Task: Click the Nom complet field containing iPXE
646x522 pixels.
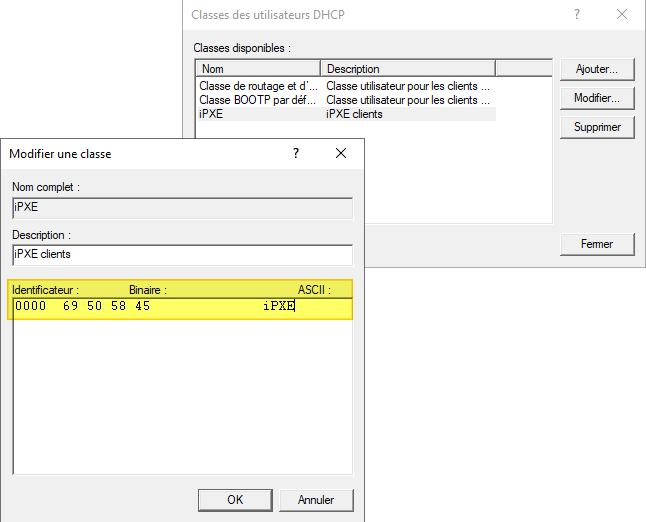Action: (x=183, y=208)
